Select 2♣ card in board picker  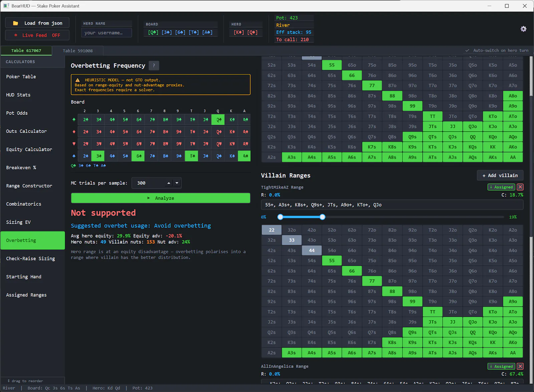(85, 120)
